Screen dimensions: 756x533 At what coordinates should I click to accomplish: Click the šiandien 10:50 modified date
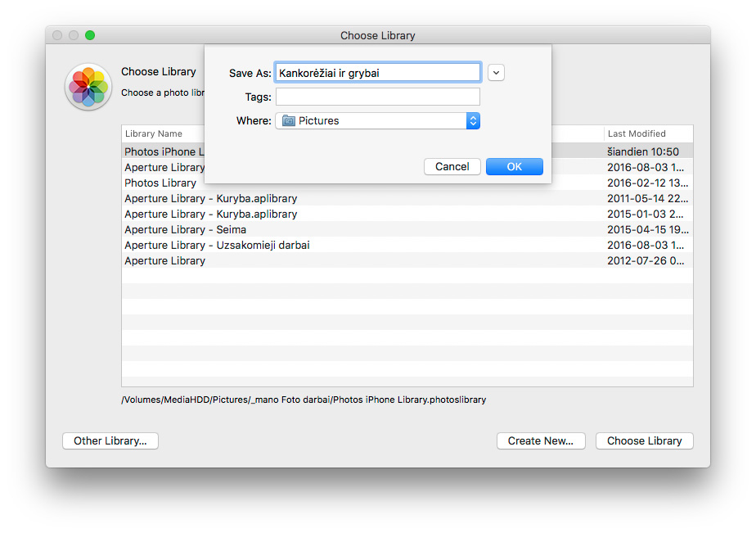point(643,151)
